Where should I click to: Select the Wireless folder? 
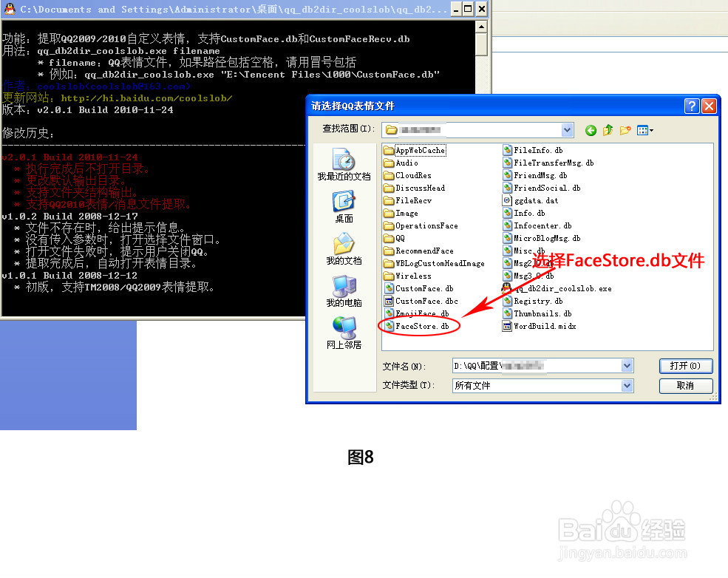coord(408,276)
